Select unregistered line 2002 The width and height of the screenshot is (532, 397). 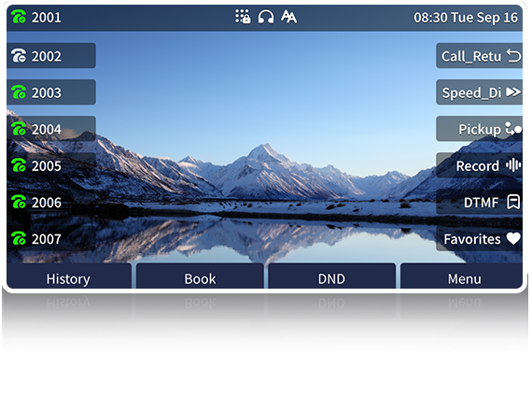(51, 56)
